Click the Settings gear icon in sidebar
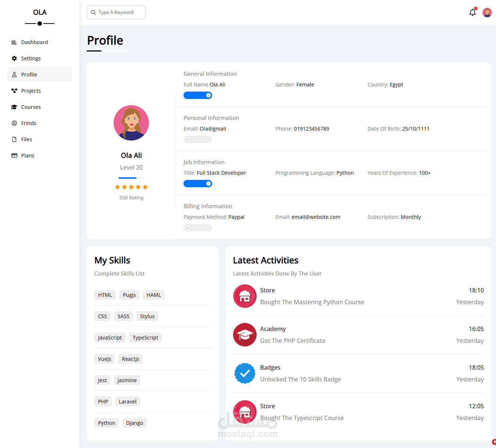 pos(14,58)
